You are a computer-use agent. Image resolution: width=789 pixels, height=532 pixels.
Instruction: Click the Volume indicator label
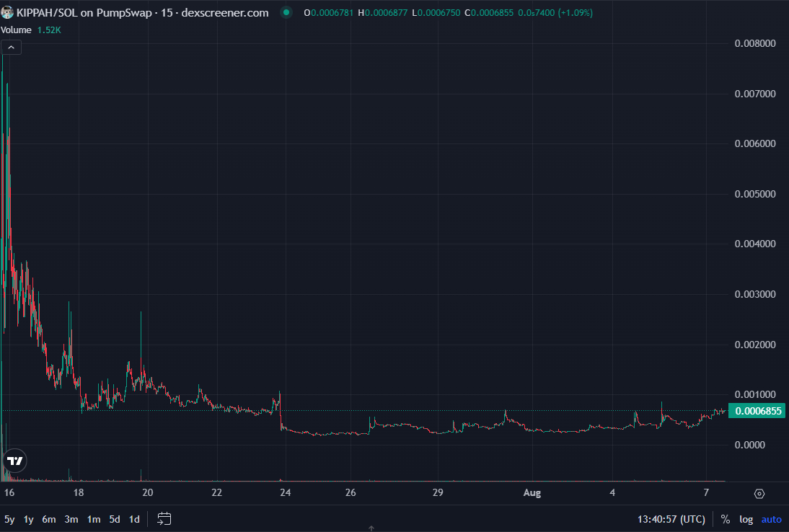16,30
